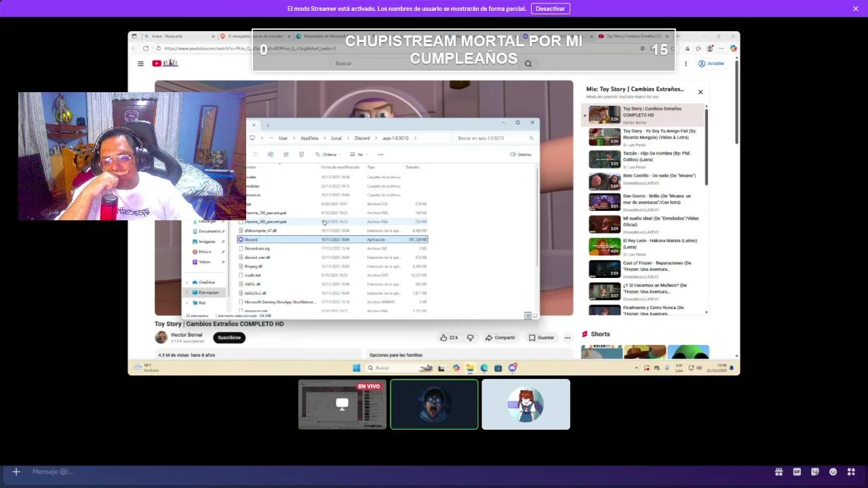868x488 pixels.
Task: Click Discord breadcrumb in address bar
Action: (x=362, y=138)
